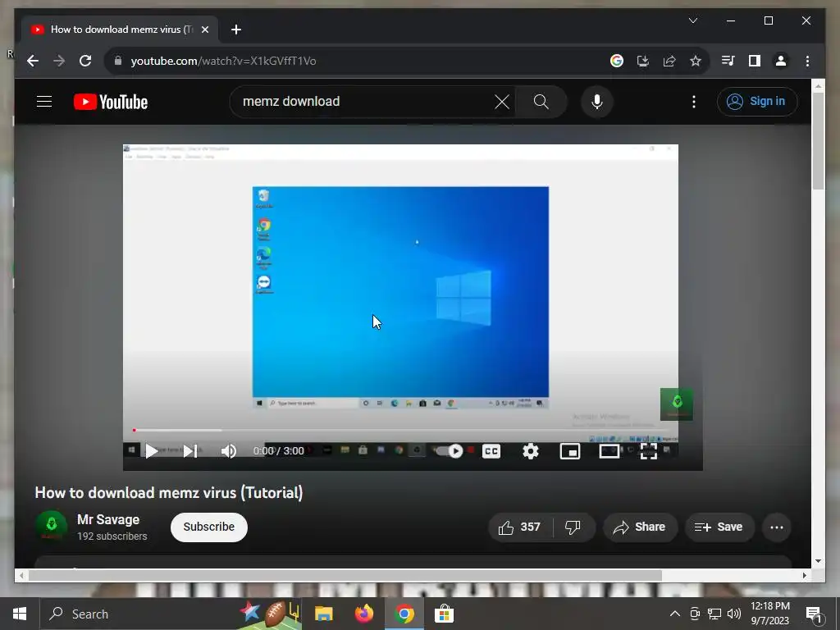Image resolution: width=840 pixels, height=630 pixels.
Task: Show hidden system tray icons
Action: click(675, 614)
